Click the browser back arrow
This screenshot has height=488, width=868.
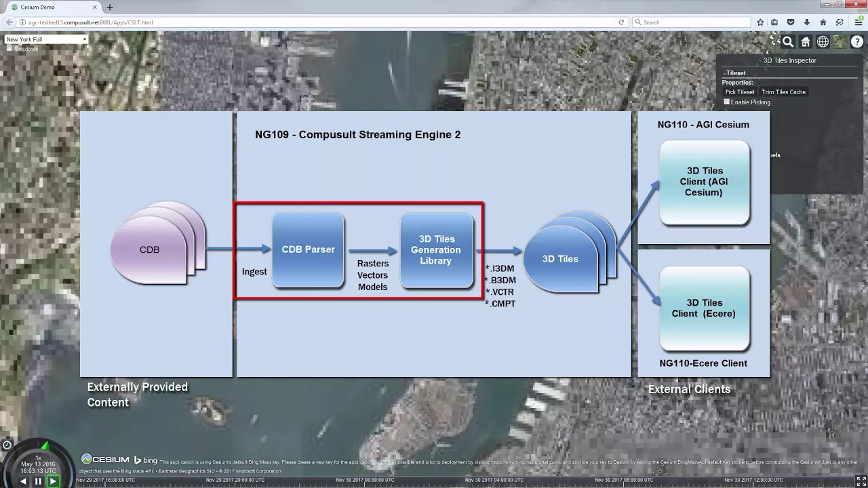coord(9,22)
